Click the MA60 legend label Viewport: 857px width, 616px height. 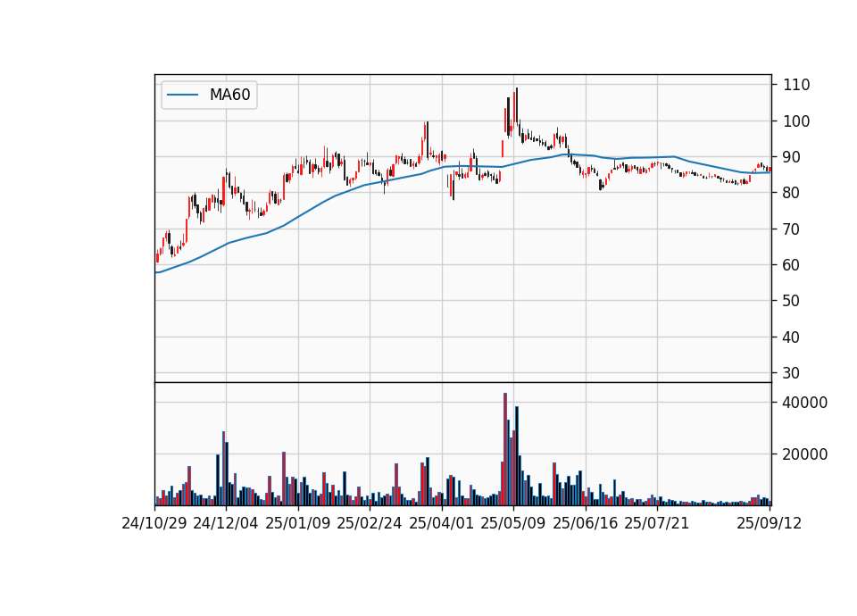[x=229, y=95]
